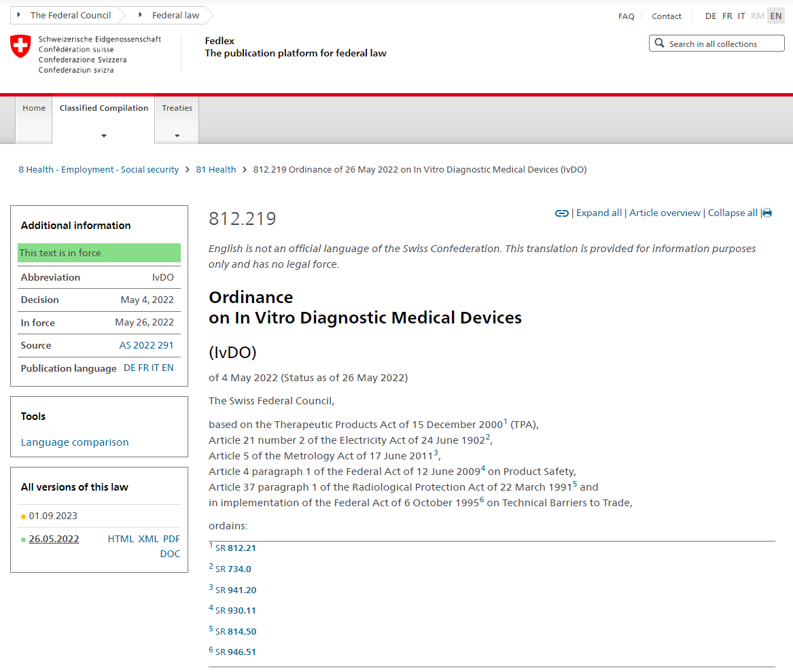Open EN publication language version
793x672 pixels.
tap(167, 368)
